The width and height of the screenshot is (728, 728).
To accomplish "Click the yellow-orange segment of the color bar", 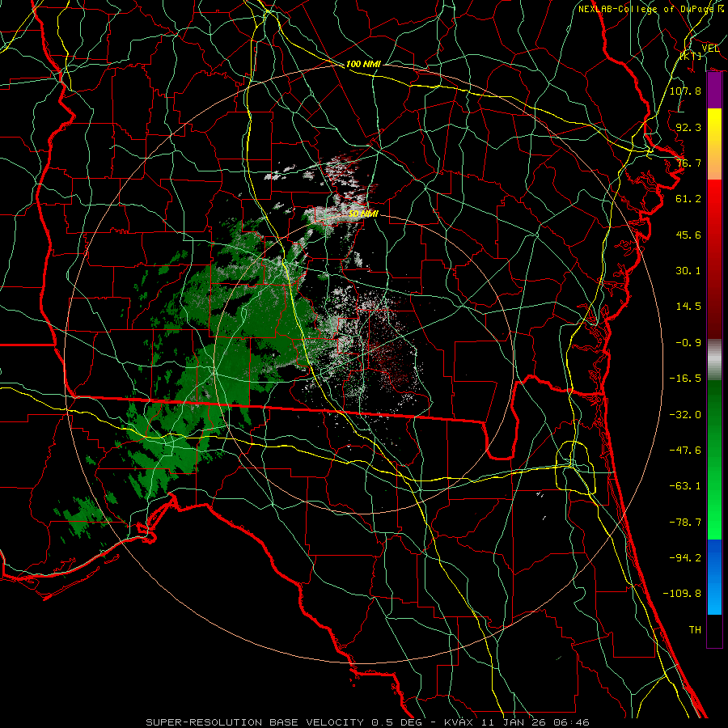I will 714,144.
